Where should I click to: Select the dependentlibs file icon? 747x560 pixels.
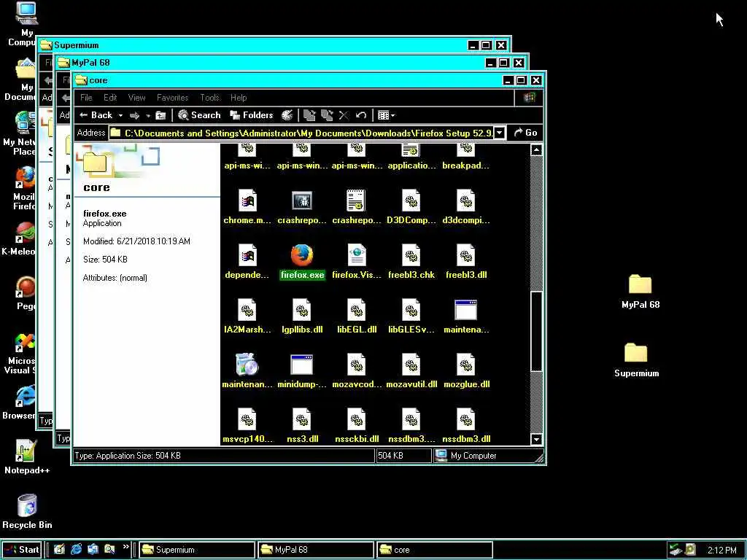[247, 255]
